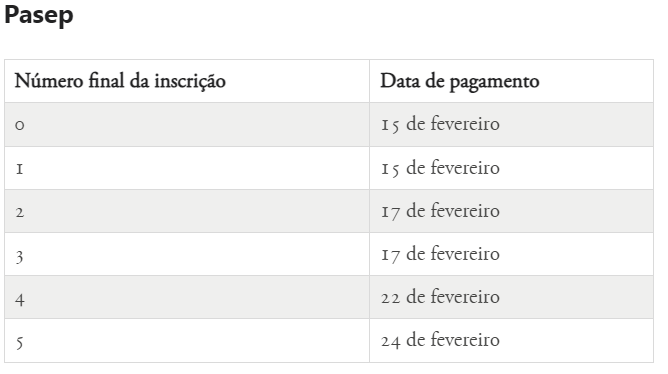Screen dimensions: 668x374
Task: Click inscription number 3 cell
Action: pos(187,254)
